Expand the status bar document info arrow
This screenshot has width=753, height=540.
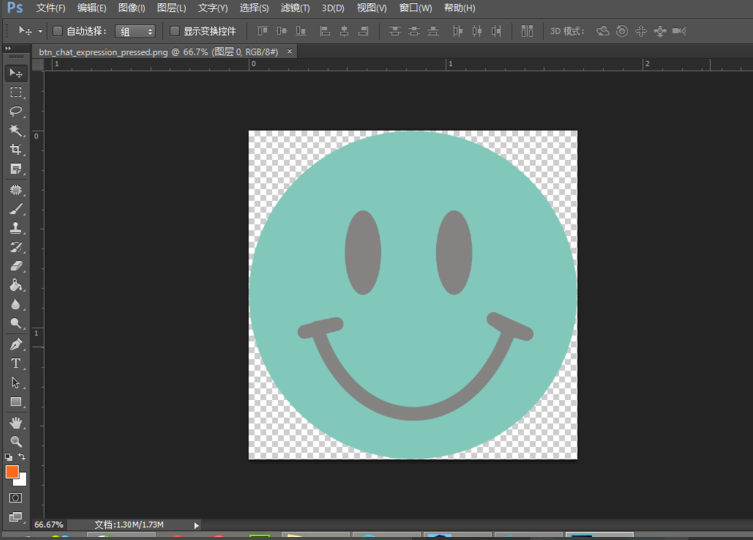coord(196,525)
